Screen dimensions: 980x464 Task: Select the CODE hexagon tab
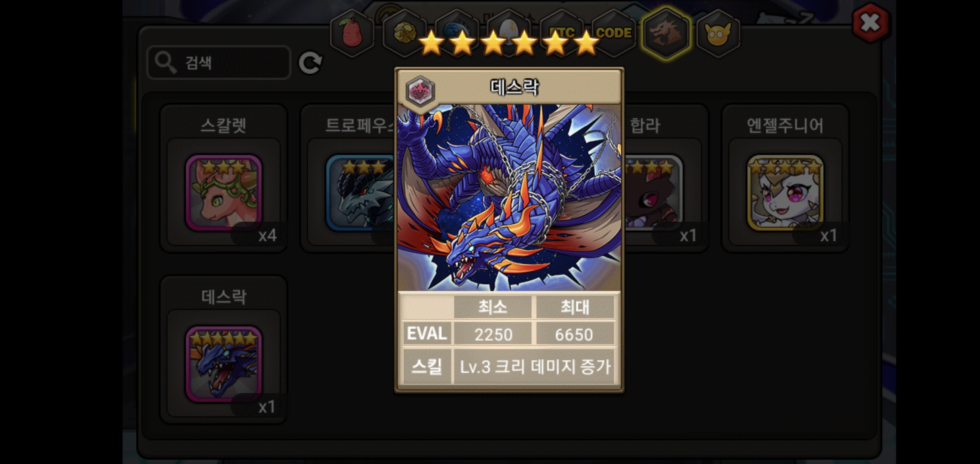coord(613,33)
